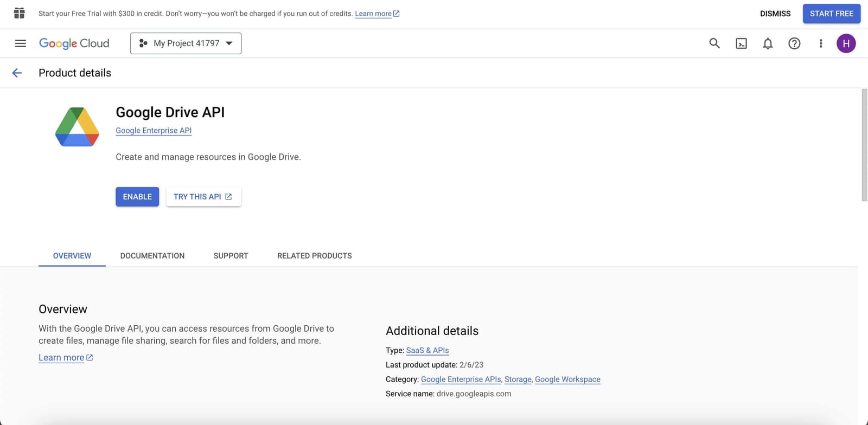Open the SaaS & APIs type link
The height and width of the screenshot is (425, 868).
tap(427, 350)
